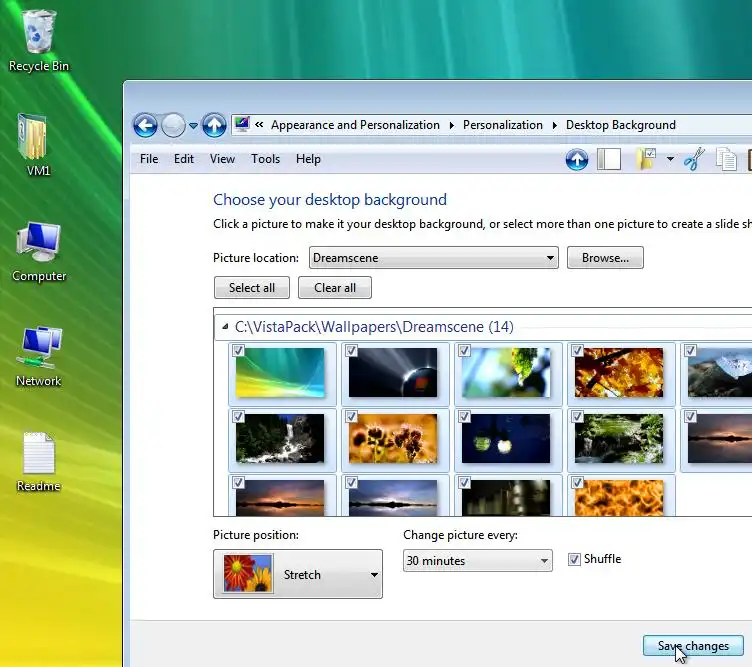This screenshot has height=667, width=752.
Task: Click the Copy pages toolbar icon
Action: click(x=726, y=159)
